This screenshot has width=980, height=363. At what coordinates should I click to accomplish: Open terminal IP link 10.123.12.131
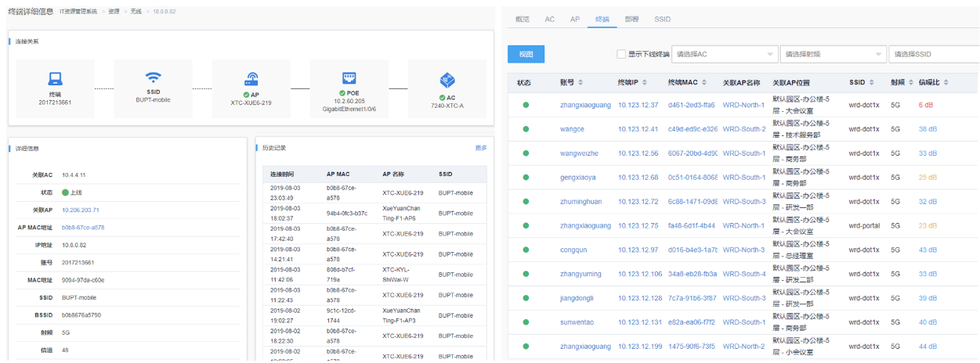click(640, 322)
